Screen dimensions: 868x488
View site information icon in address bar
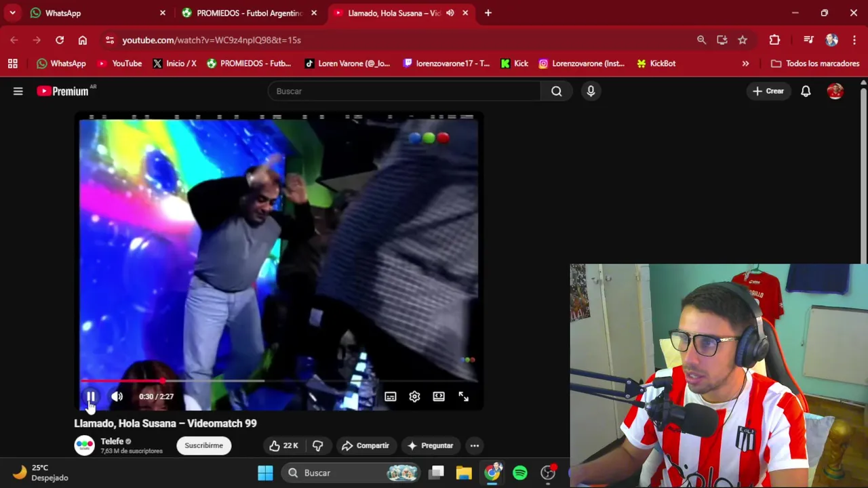110,40
